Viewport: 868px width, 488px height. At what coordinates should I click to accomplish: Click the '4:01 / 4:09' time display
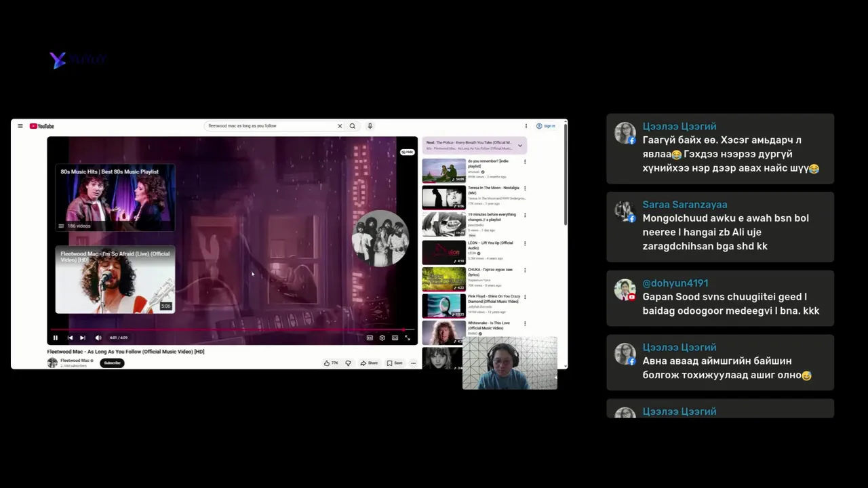click(x=119, y=338)
